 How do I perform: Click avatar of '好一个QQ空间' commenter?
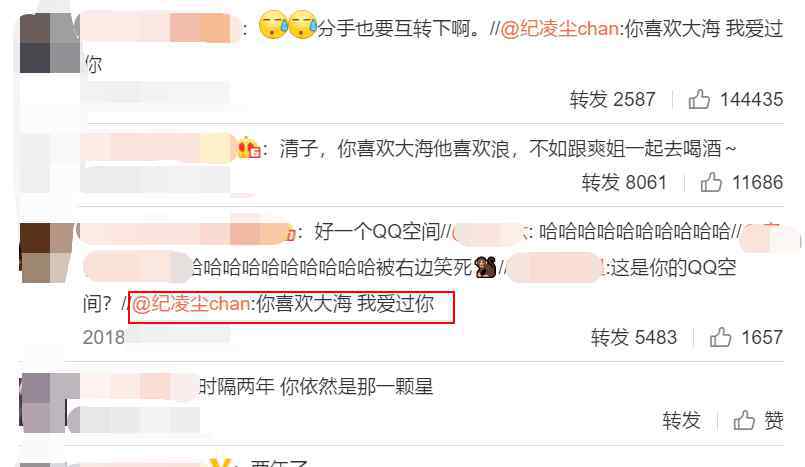(x=48, y=252)
